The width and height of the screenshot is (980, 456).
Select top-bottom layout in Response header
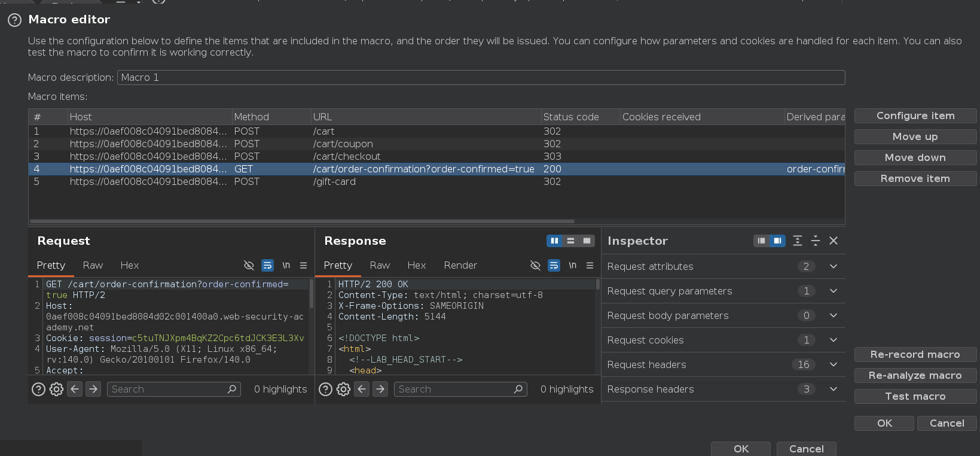click(x=570, y=241)
